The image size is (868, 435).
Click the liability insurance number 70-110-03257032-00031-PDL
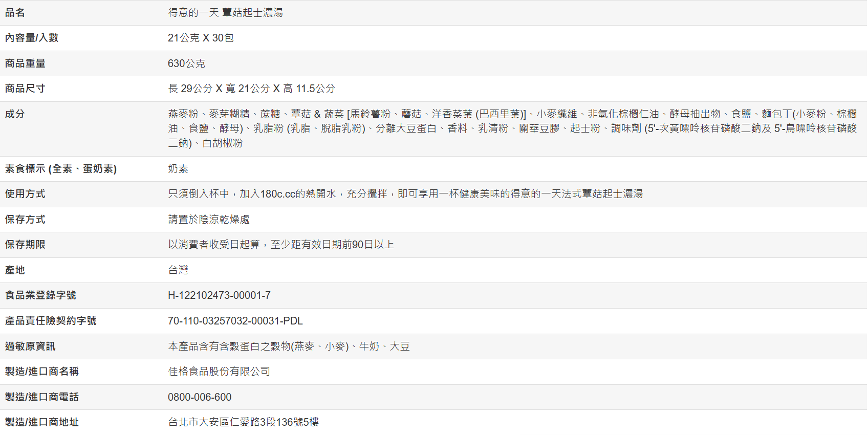pyautogui.click(x=235, y=321)
